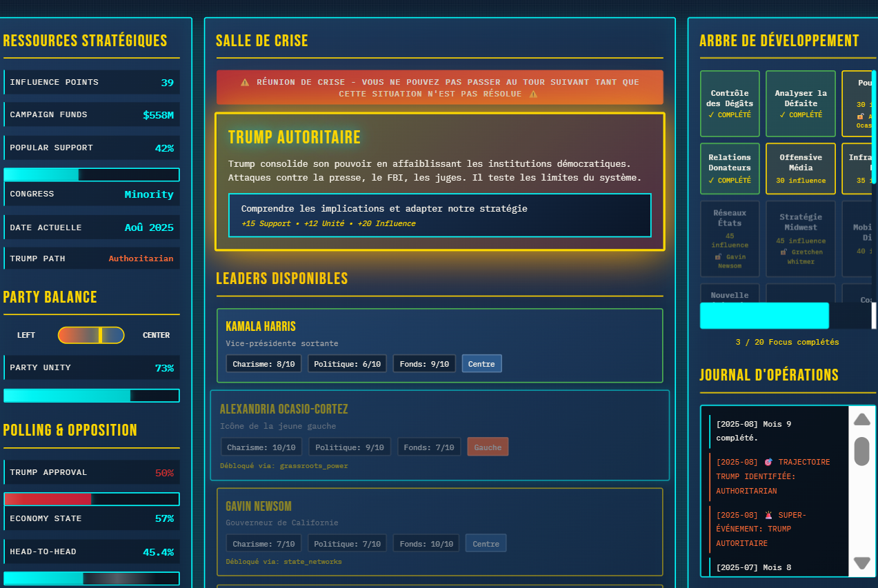Click the journal scroll-down arrow
The height and width of the screenshot is (588, 878).
(862, 563)
